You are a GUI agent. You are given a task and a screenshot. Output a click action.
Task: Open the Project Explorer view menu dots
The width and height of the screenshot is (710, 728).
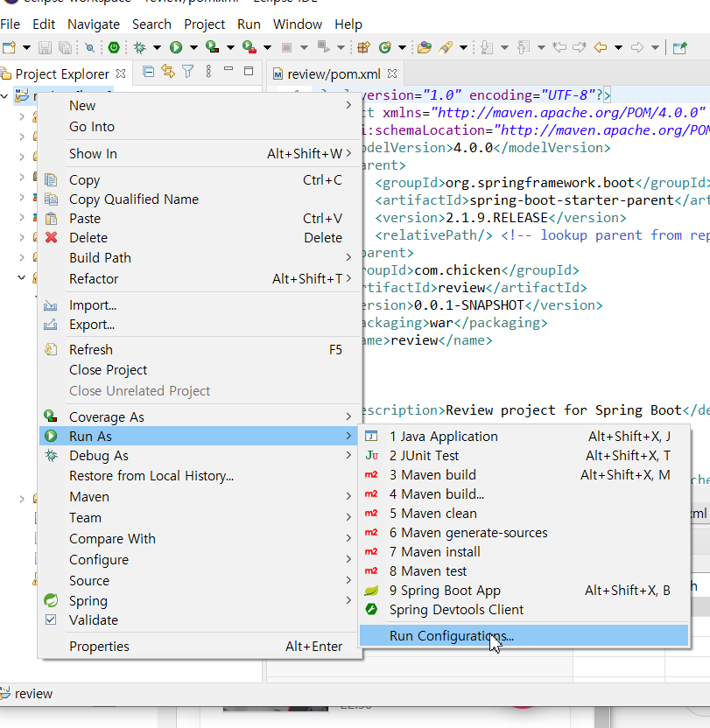pos(208,72)
